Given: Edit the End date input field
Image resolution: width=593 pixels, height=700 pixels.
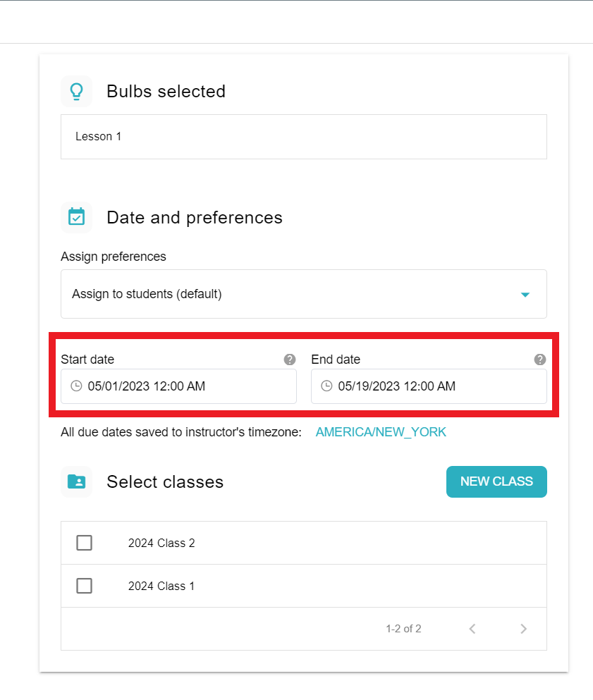Looking at the screenshot, I should click(x=429, y=386).
